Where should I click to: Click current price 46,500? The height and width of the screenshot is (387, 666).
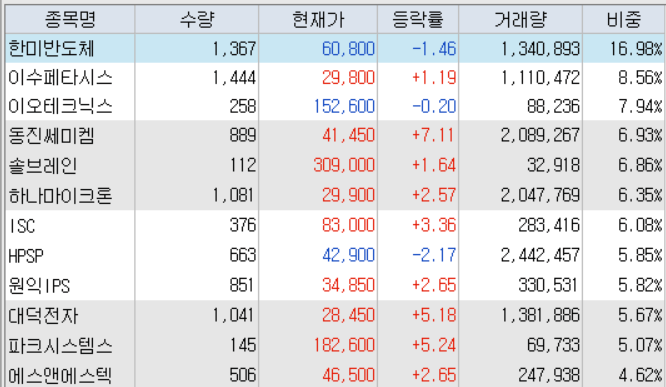[x=348, y=375]
